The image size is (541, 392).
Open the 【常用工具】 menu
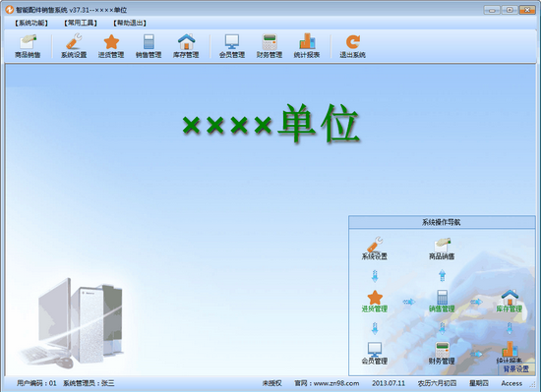(80, 23)
